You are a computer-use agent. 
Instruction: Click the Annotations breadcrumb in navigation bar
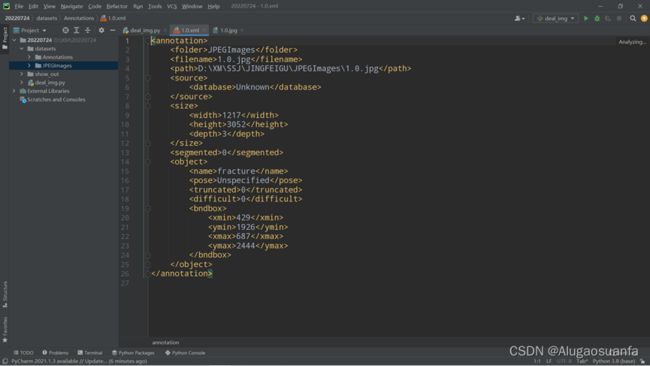79,18
